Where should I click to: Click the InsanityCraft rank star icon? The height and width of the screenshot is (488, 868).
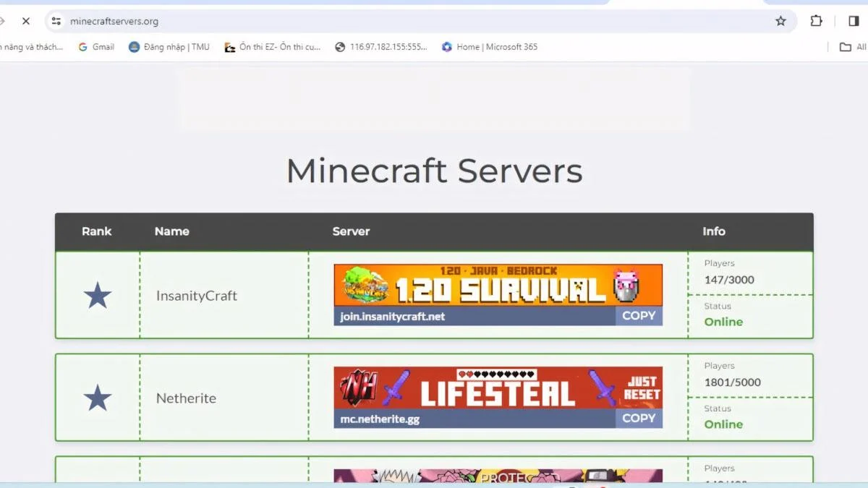pyautogui.click(x=98, y=296)
